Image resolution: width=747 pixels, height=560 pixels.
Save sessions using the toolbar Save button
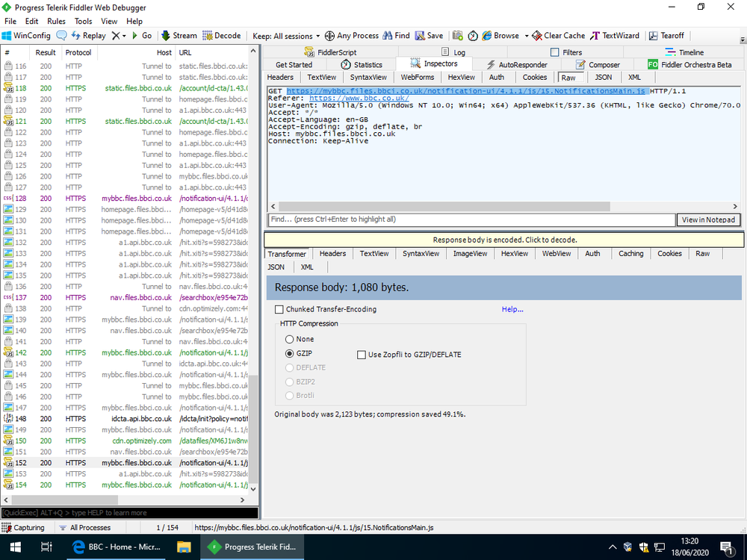point(430,36)
